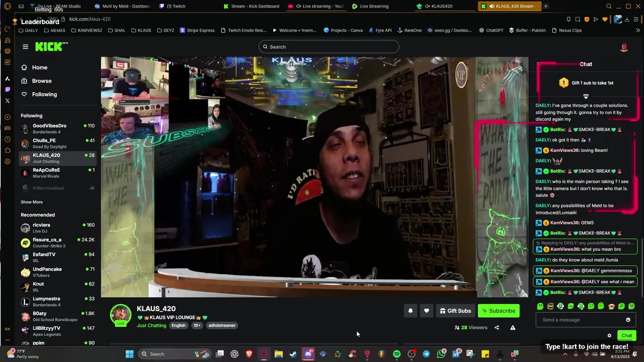Viewport: 644px width, 362px height.
Task: Click the KLAUS_420 stream video player
Action: (x=314, y=177)
